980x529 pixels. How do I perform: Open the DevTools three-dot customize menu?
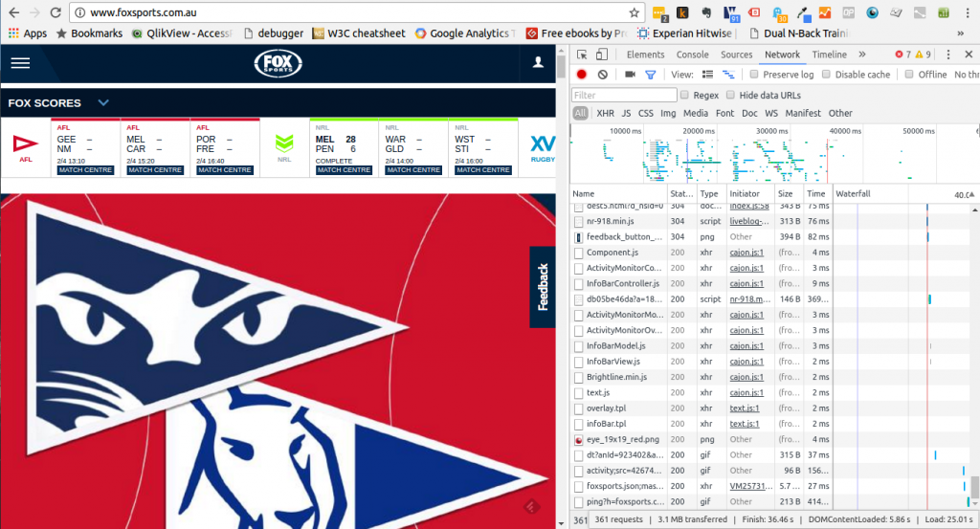click(948, 55)
